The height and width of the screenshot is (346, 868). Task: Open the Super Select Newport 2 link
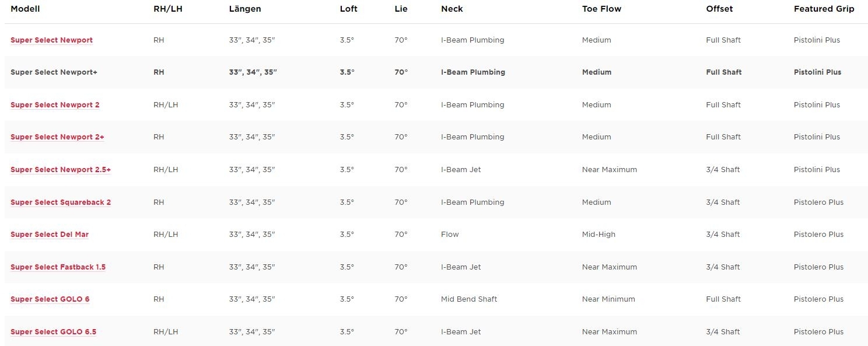click(55, 105)
